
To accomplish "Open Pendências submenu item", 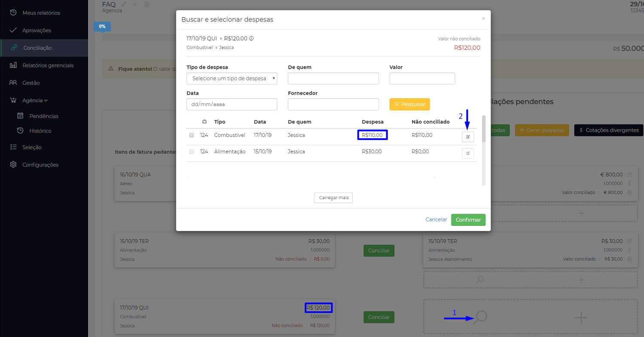I will click(x=43, y=116).
